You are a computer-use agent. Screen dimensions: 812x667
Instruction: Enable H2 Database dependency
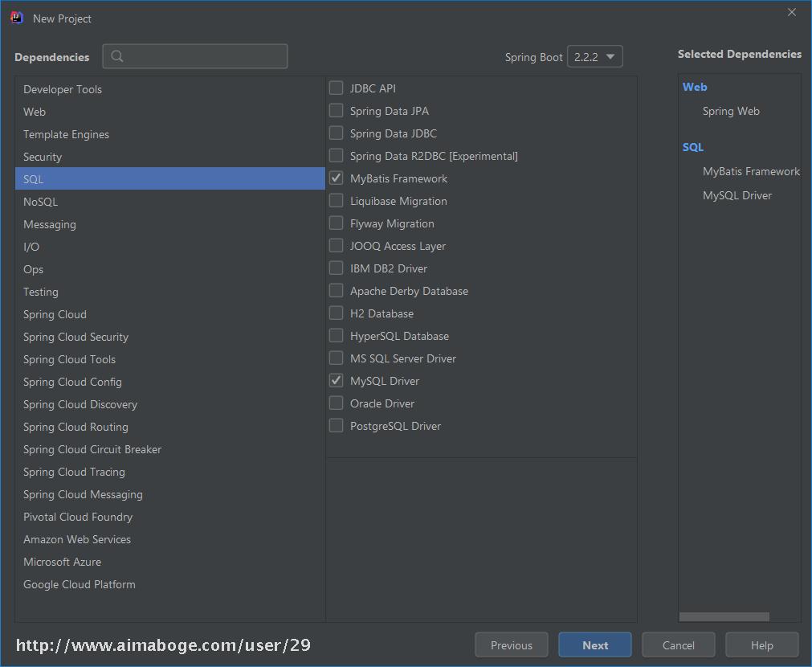tap(336, 313)
